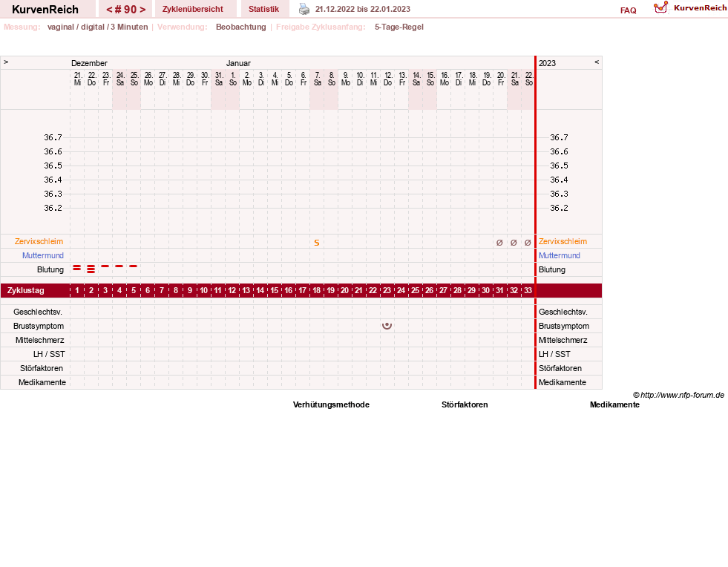Click the left Geschlechtsv. row label
This screenshot has height=567, width=728.
[38, 312]
